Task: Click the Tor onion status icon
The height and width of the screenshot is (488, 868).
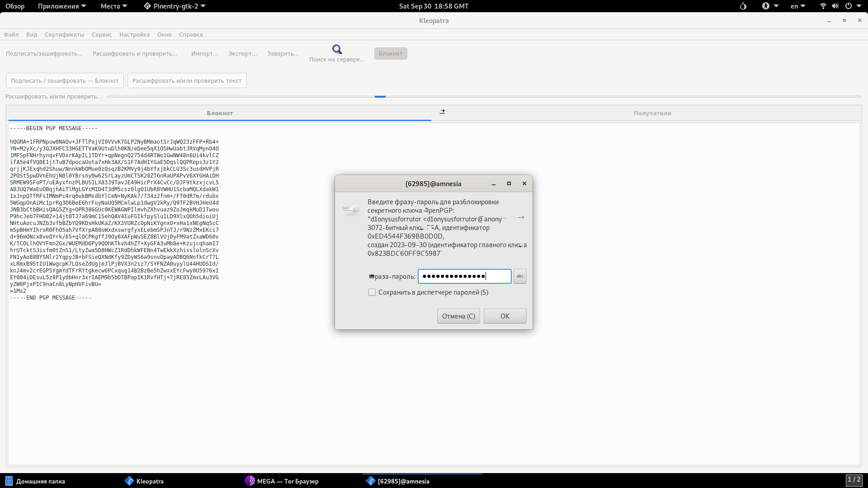Action: click(743, 6)
